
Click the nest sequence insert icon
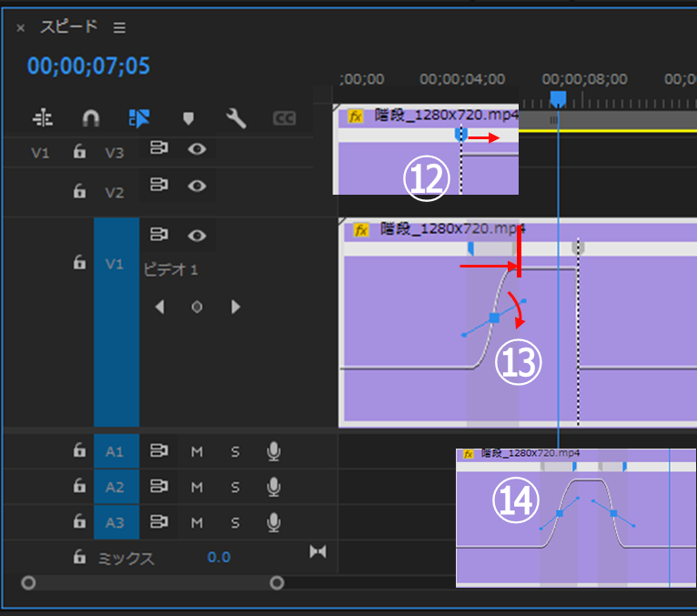(x=42, y=118)
